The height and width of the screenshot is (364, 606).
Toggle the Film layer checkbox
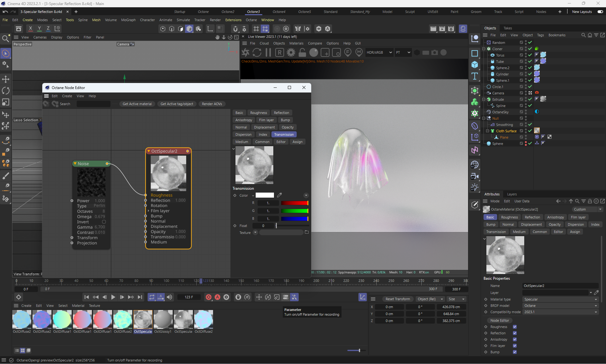515,346
